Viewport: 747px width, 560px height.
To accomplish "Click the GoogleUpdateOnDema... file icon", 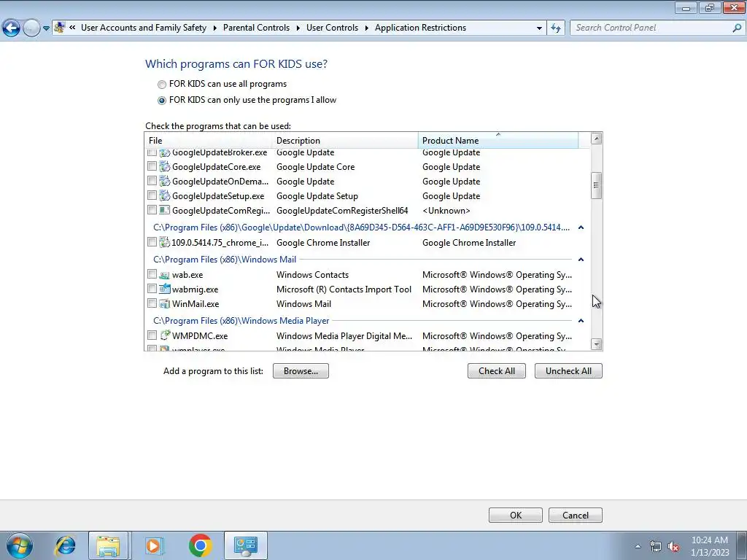I will point(165,182).
